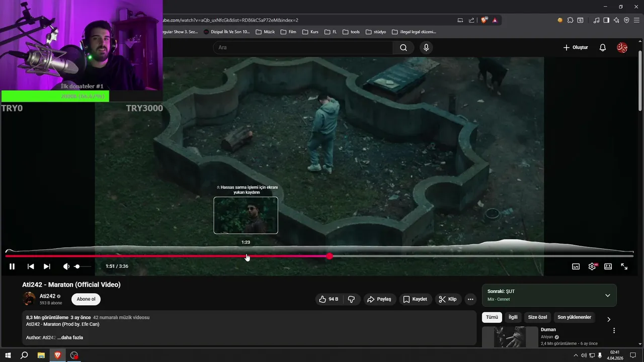Enter fullscreen mode
The width and height of the screenshot is (644, 362).
(624, 266)
